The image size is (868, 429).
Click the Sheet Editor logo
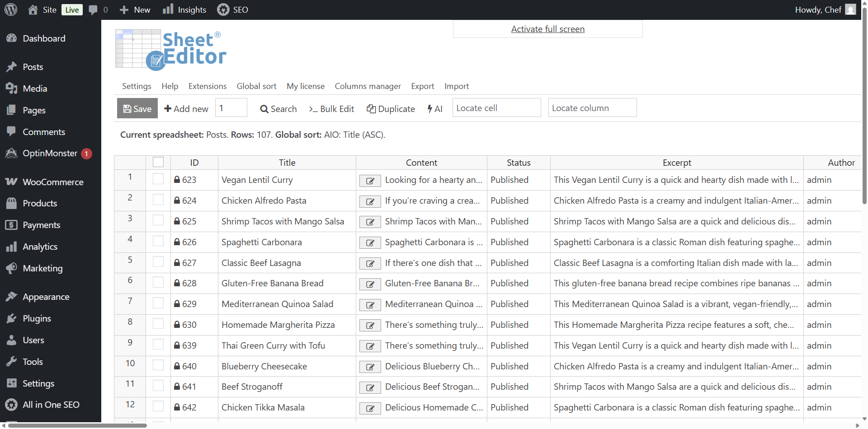(x=171, y=50)
